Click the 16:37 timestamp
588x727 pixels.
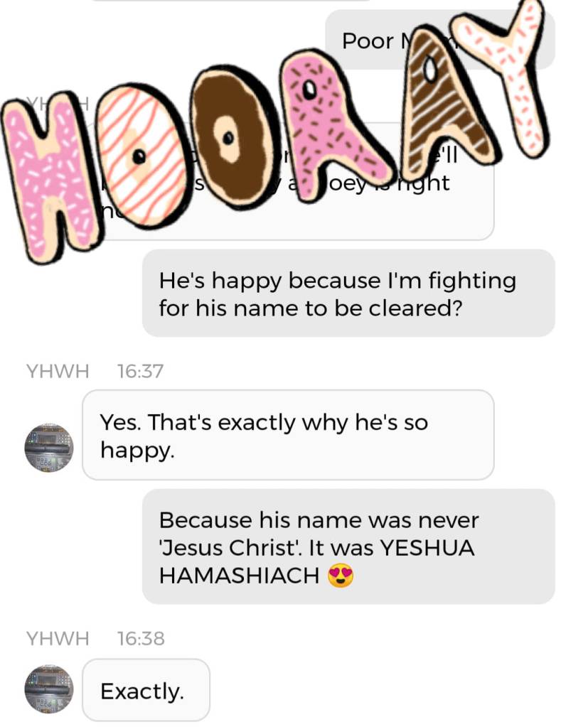pyautogui.click(x=140, y=372)
